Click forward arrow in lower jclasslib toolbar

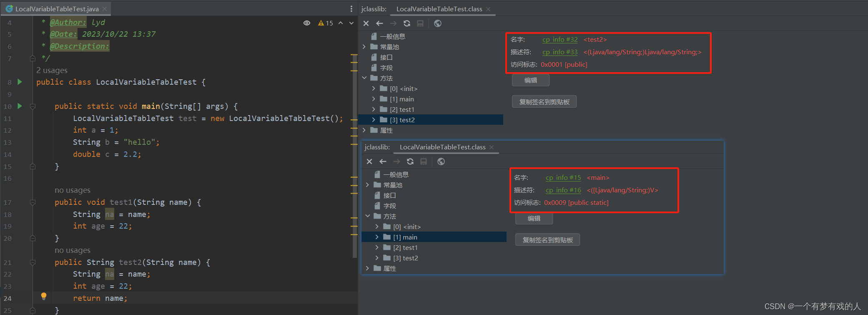point(396,161)
